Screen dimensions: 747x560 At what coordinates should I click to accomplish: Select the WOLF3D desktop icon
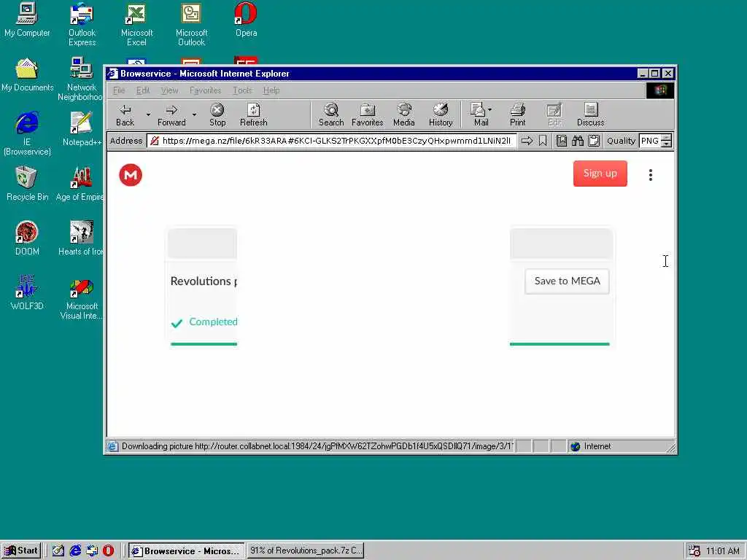(x=27, y=293)
